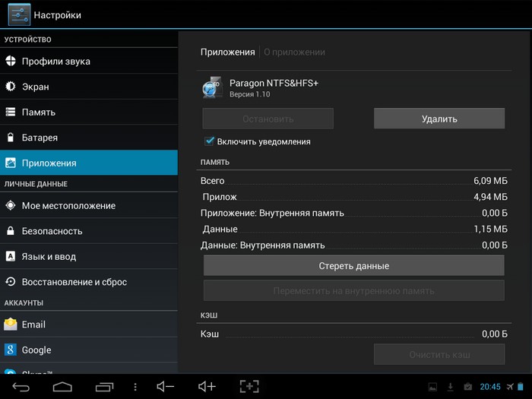Screen dimensions: 532x399
Task: Open Экран settings
Action: [x=89, y=87]
